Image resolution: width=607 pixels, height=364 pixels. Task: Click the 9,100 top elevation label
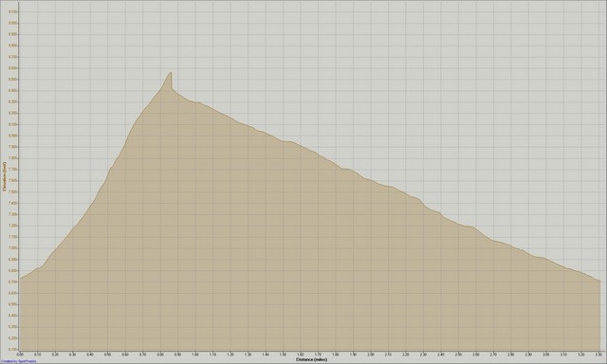(13, 12)
